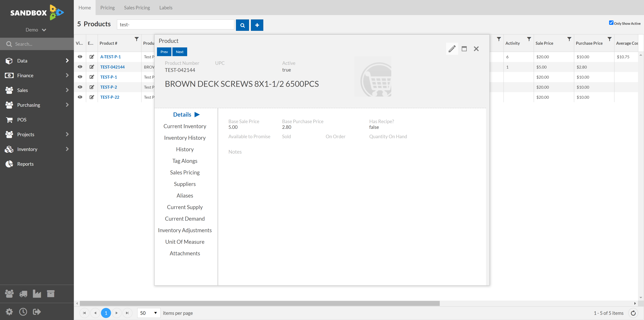
Task: Open settings gear icon in sidebar footer
Action: pos(9,311)
